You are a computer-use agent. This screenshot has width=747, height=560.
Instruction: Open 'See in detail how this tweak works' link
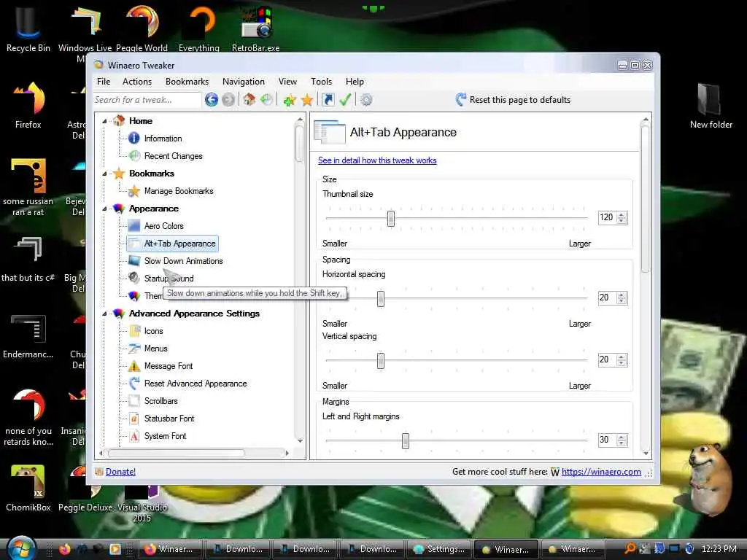pos(377,160)
